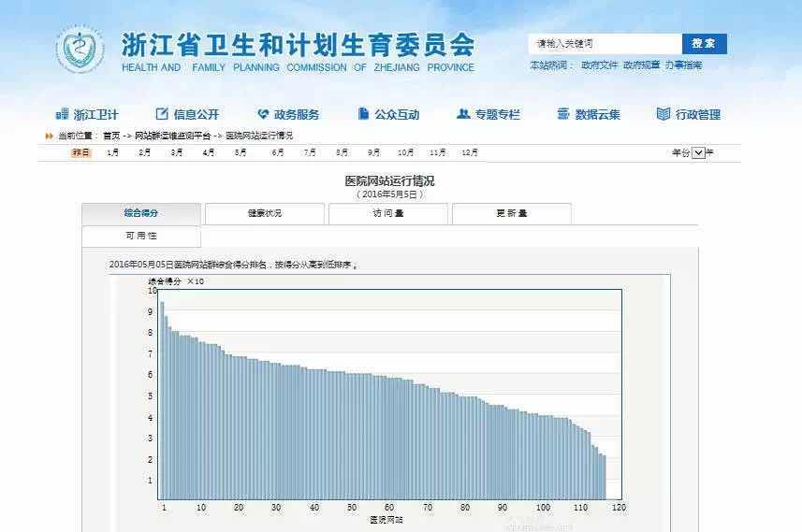The height and width of the screenshot is (532, 802).
Task: Open the 更新量 tab
Action: (511, 213)
